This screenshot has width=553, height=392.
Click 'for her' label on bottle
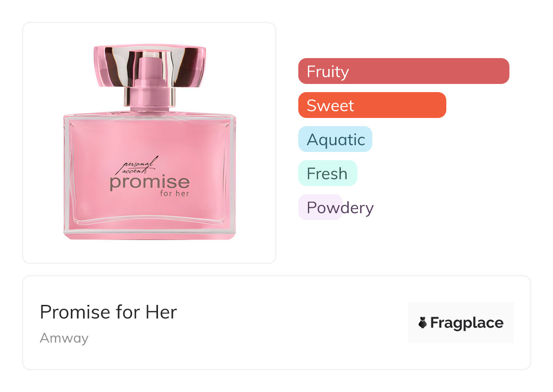tap(175, 193)
